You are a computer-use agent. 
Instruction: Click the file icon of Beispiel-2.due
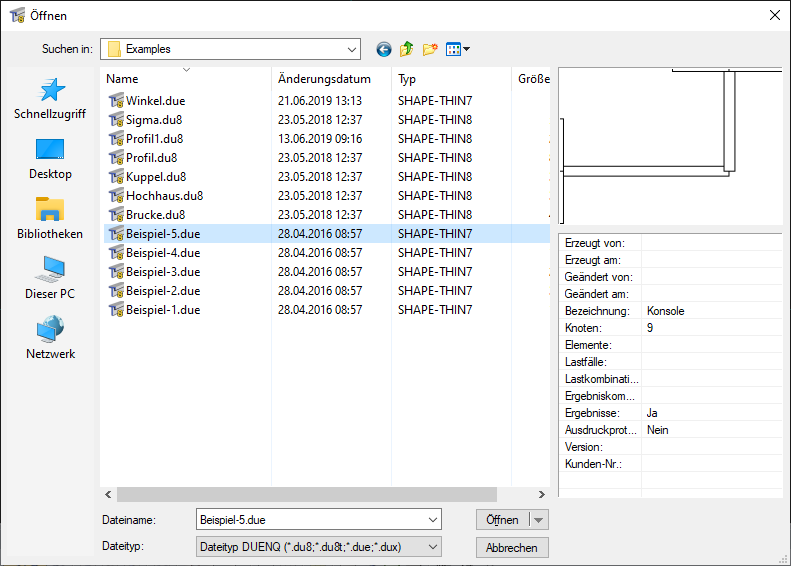pyautogui.click(x=116, y=291)
